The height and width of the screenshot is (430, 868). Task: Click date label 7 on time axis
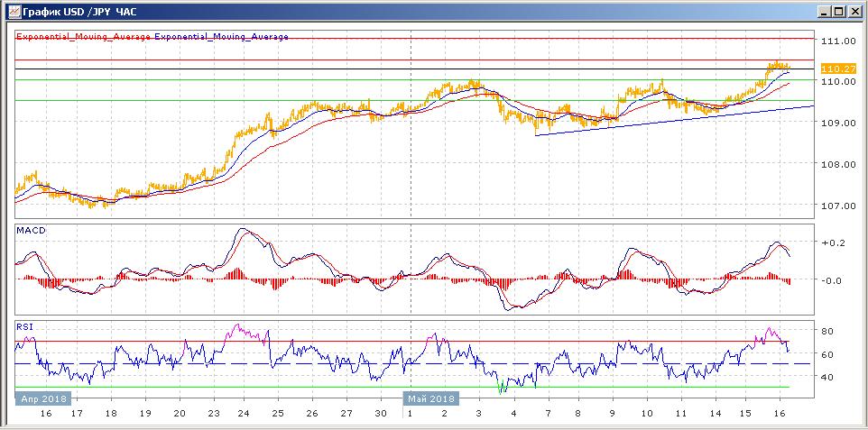(x=548, y=414)
